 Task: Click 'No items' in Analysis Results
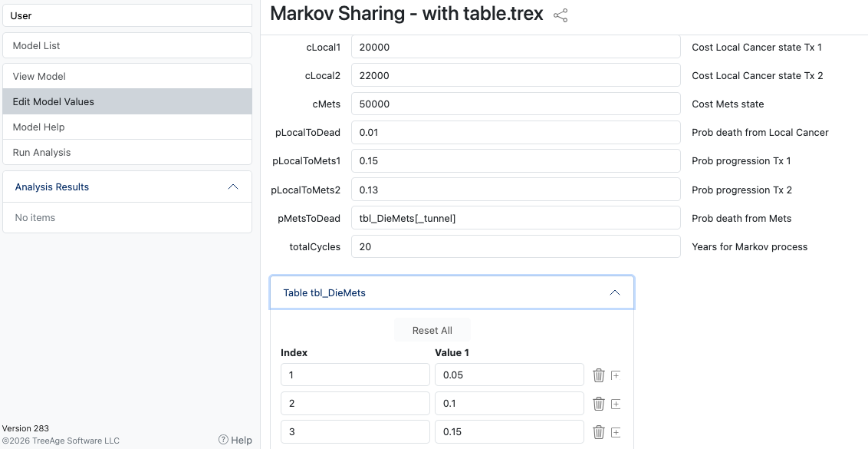coord(35,217)
